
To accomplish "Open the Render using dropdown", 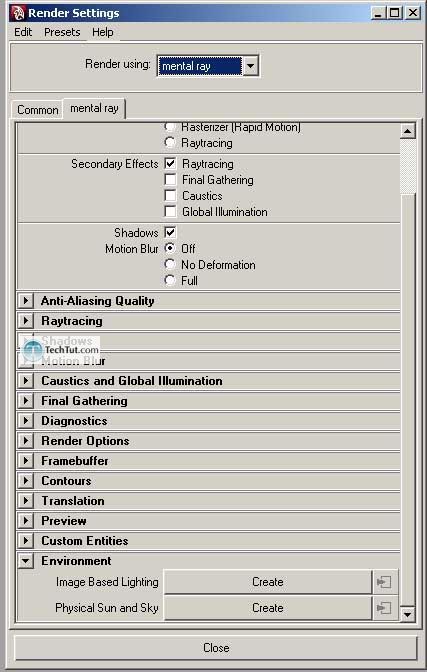I will point(250,66).
